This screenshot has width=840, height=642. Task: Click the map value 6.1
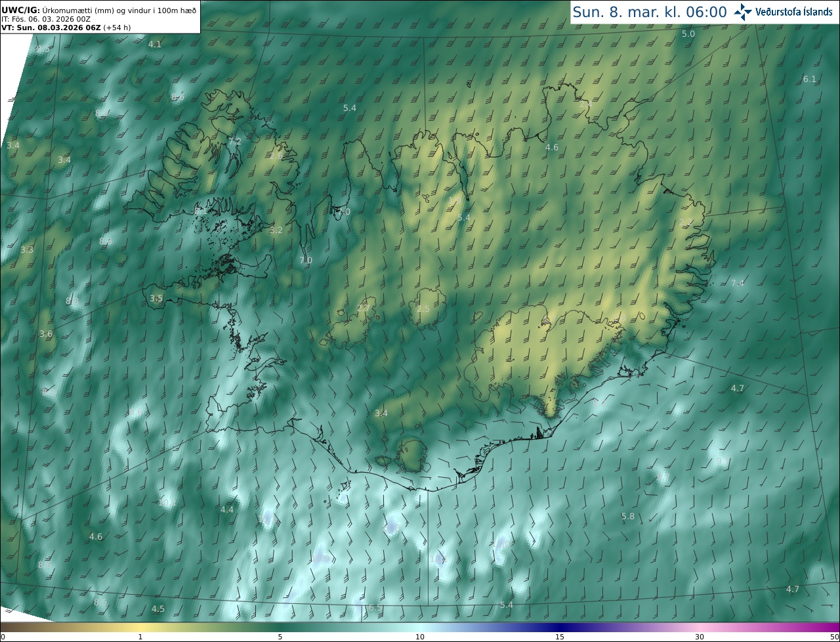coord(810,79)
